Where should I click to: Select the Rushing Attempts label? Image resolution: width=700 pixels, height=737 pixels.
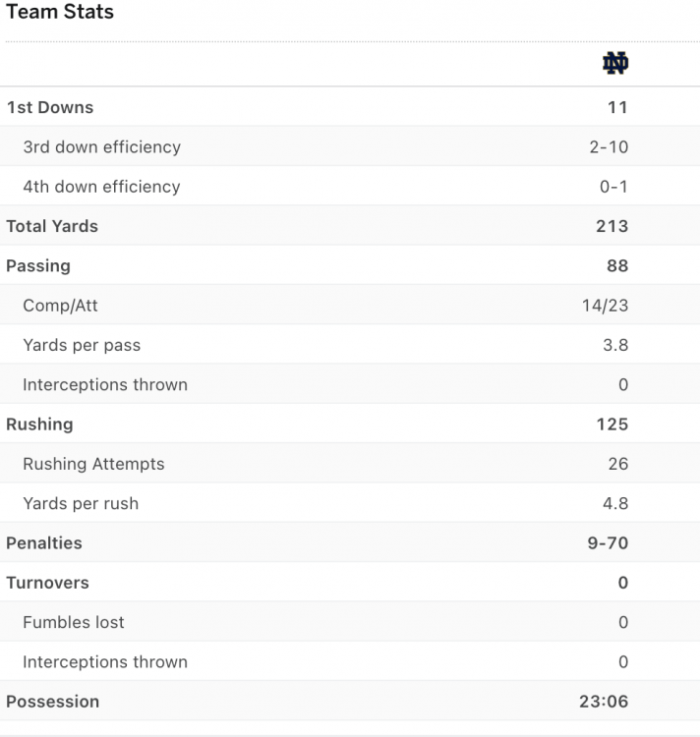point(93,464)
